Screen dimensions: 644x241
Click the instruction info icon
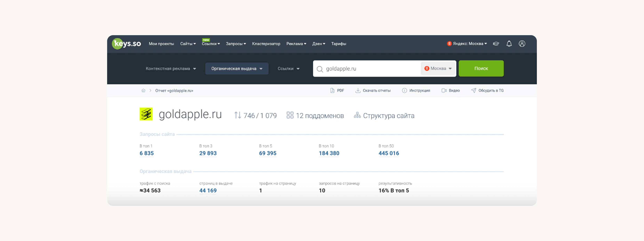(x=405, y=90)
